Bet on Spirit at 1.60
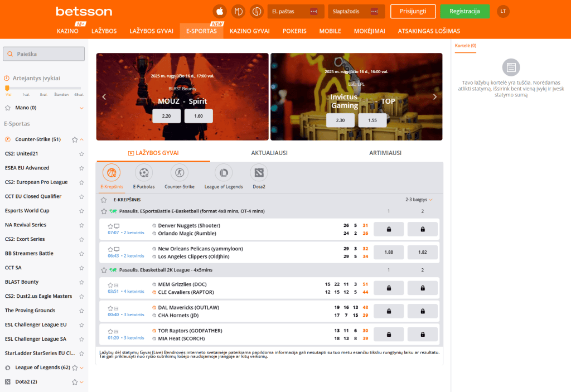This screenshot has width=571, height=392. pos(199,116)
